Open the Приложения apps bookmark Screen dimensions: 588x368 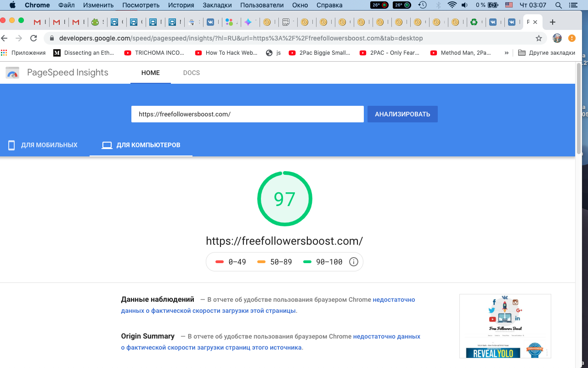23,53
